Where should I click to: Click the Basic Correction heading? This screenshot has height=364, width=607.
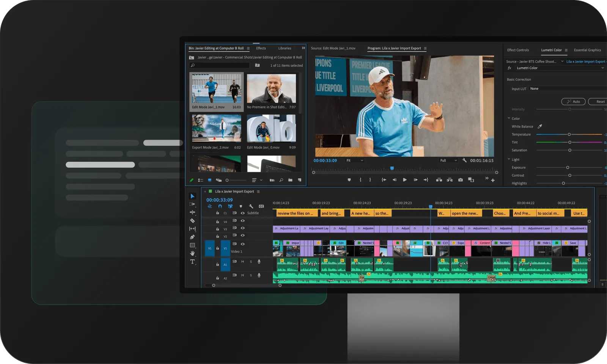pyautogui.click(x=519, y=80)
